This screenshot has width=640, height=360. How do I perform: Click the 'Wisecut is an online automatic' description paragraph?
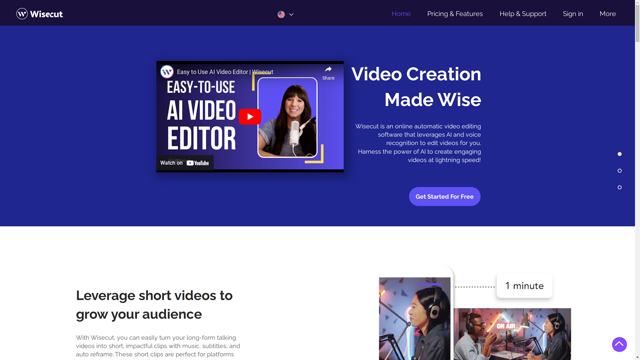click(x=418, y=143)
